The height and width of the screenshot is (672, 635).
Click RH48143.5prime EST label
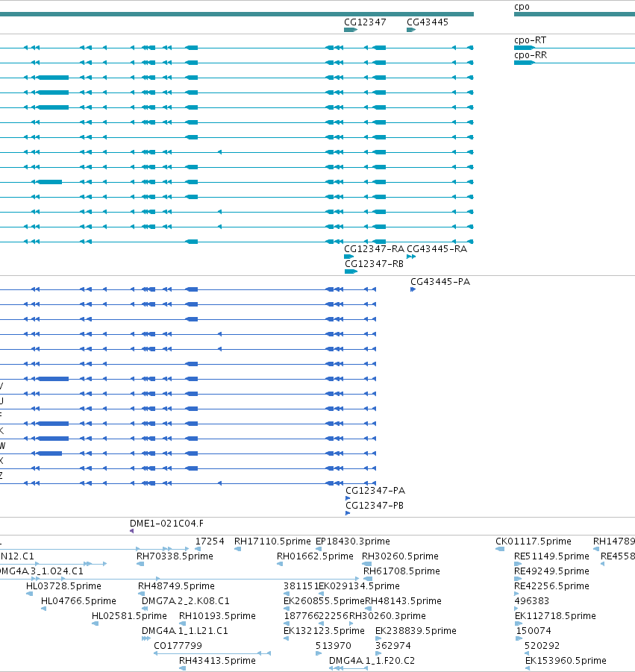[403, 601]
